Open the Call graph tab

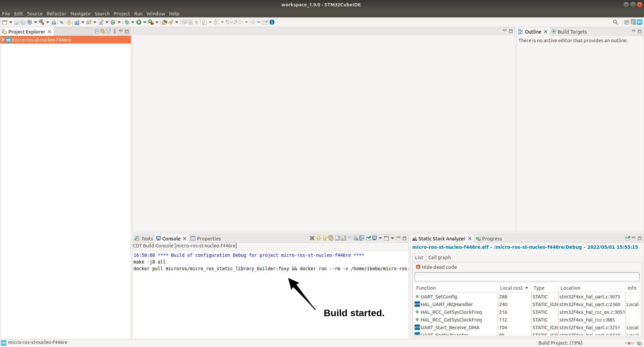(439, 257)
